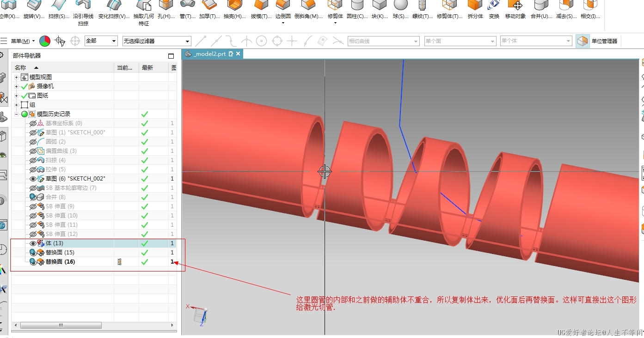Viewport: 644px width, 338px height.
Task: Select the 球 (Sphere) tool
Action: tap(400, 10)
